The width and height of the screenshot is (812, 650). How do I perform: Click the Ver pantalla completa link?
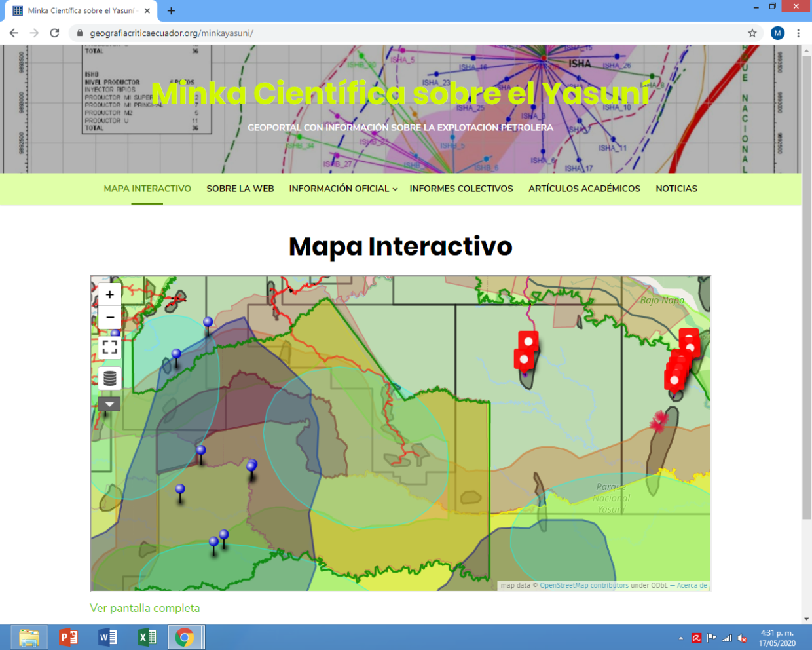coord(145,608)
